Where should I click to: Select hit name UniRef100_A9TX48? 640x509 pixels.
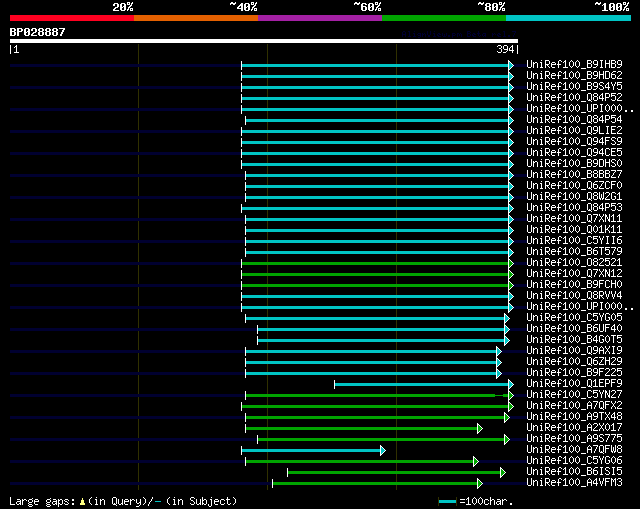pyautogui.click(x=574, y=417)
